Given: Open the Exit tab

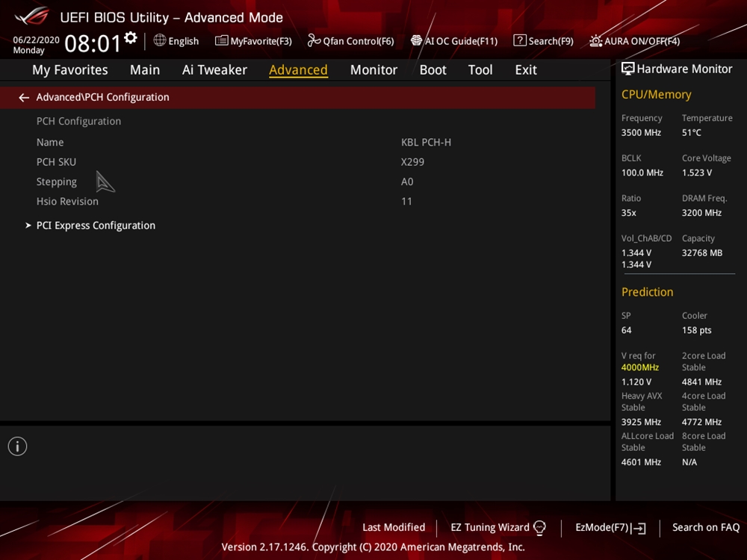Looking at the screenshot, I should click(526, 70).
